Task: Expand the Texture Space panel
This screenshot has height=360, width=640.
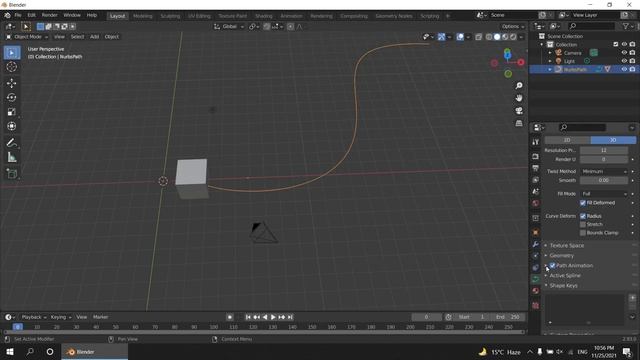Action: click(567, 245)
